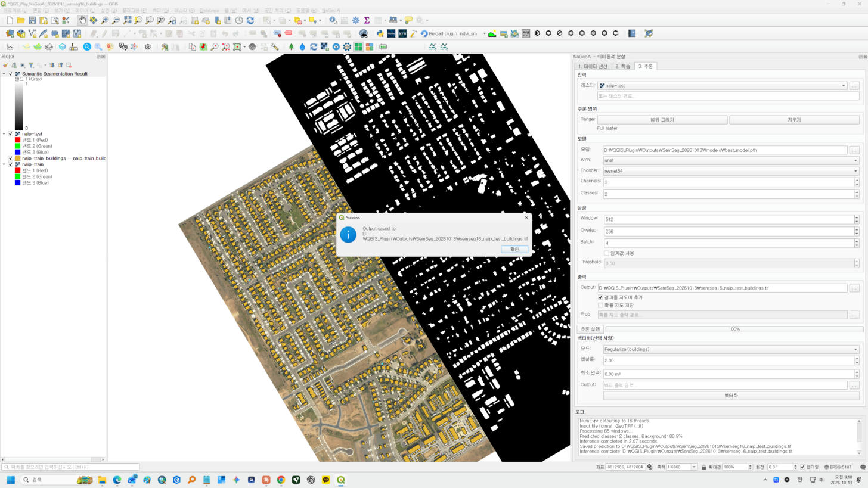Click the 지우기 button

point(794,120)
